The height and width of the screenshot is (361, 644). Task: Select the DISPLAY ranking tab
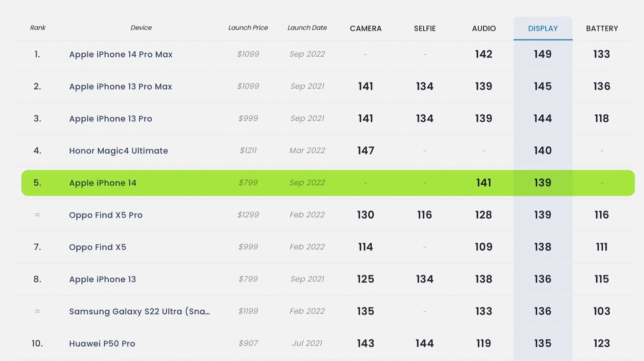point(543,28)
